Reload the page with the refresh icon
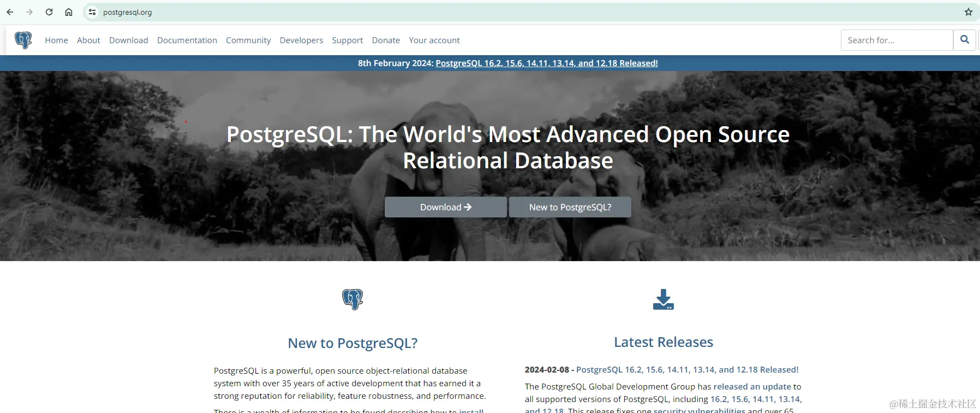 pos(49,12)
